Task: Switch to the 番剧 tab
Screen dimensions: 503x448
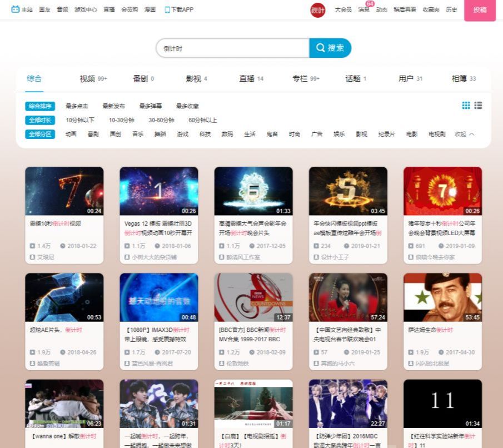Action: [x=143, y=78]
